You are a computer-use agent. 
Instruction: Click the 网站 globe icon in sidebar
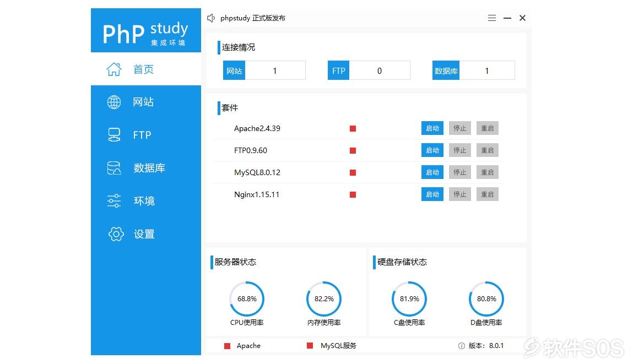pyautogui.click(x=114, y=102)
